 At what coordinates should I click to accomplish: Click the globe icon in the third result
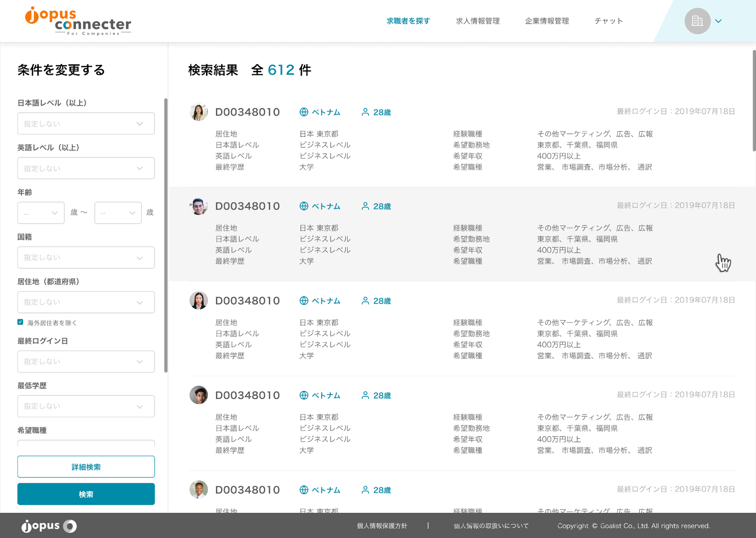pyautogui.click(x=304, y=301)
